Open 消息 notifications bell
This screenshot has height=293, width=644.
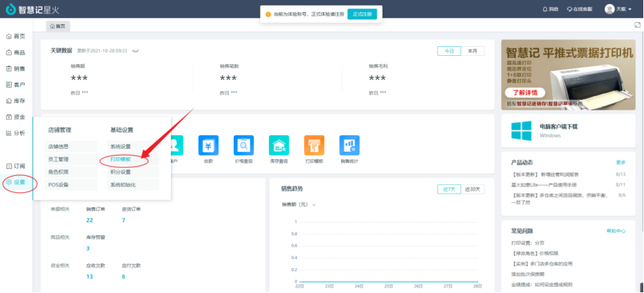tap(550, 9)
